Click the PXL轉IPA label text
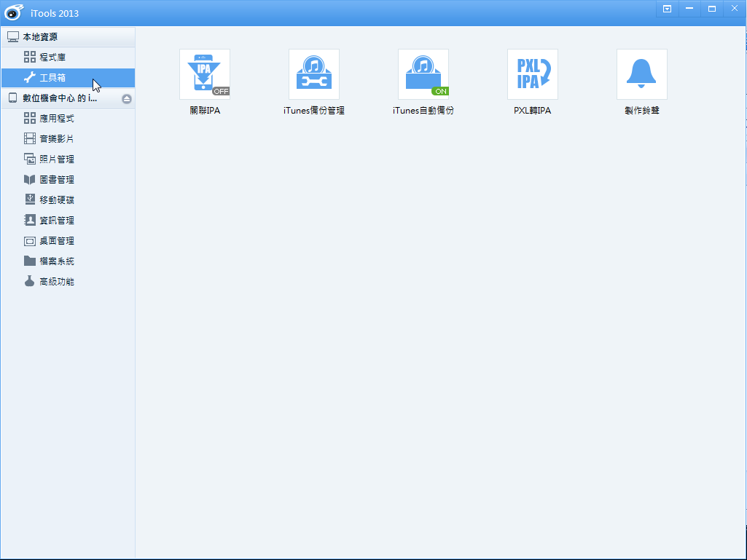 pos(533,111)
